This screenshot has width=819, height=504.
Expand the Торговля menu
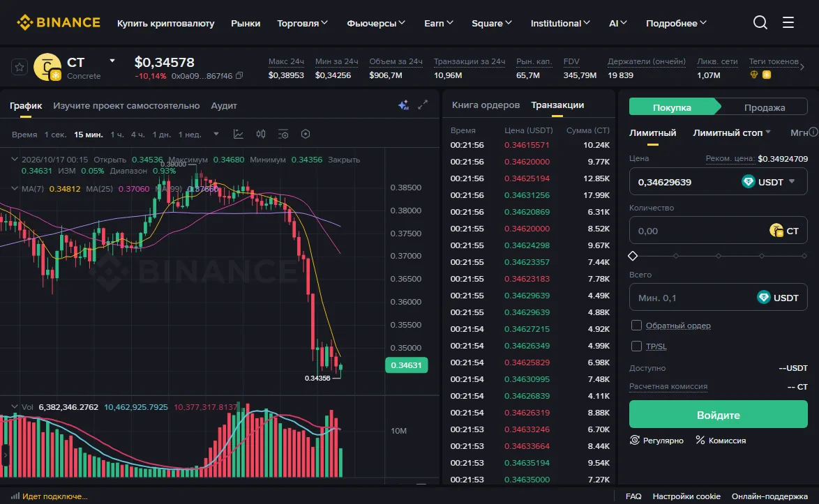point(303,23)
